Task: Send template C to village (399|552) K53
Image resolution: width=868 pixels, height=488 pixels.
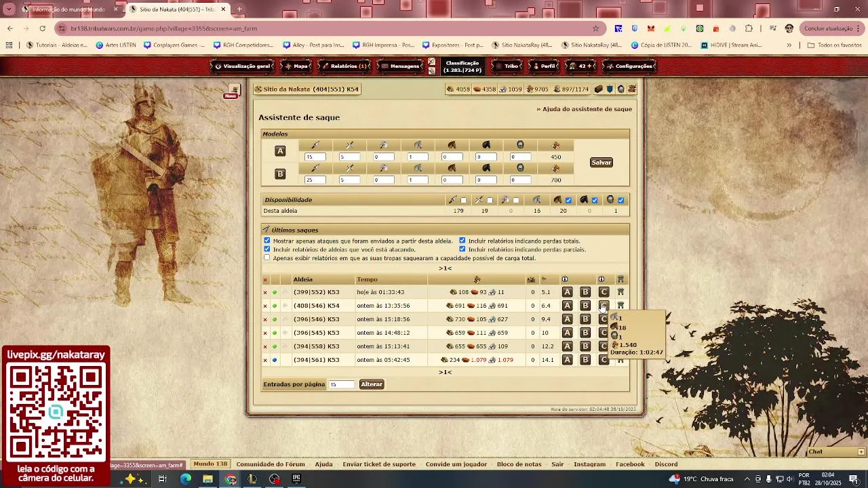Action: click(x=604, y=292)
